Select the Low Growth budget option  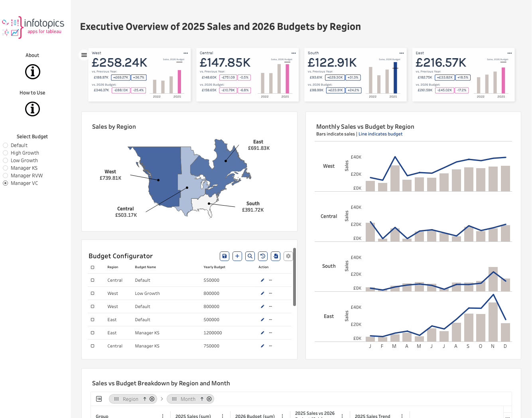(6, 161)
